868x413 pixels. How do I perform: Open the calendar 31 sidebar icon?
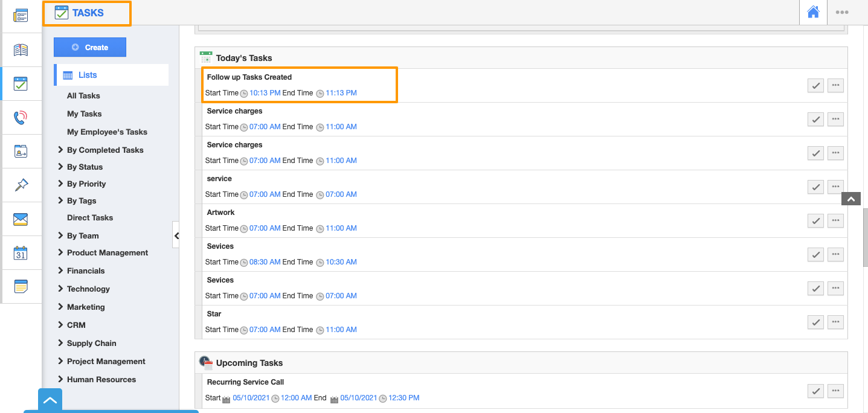[x=21, y=253]
